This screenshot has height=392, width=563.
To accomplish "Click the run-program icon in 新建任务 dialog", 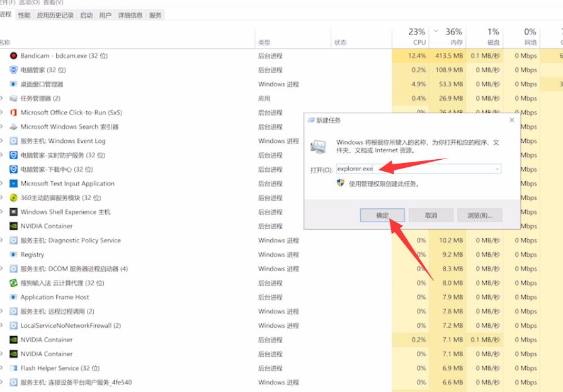I will pos(318,147).
